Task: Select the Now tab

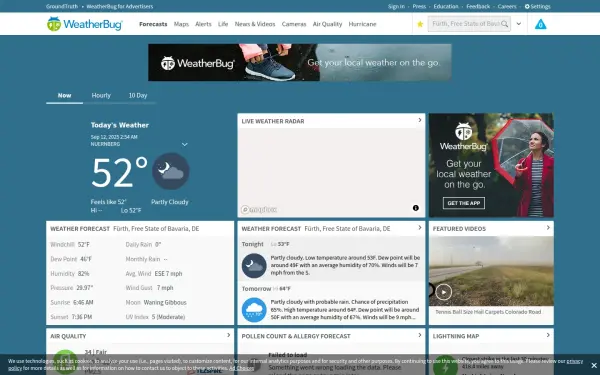Action: pyautogui.click(x=64, y=96)
